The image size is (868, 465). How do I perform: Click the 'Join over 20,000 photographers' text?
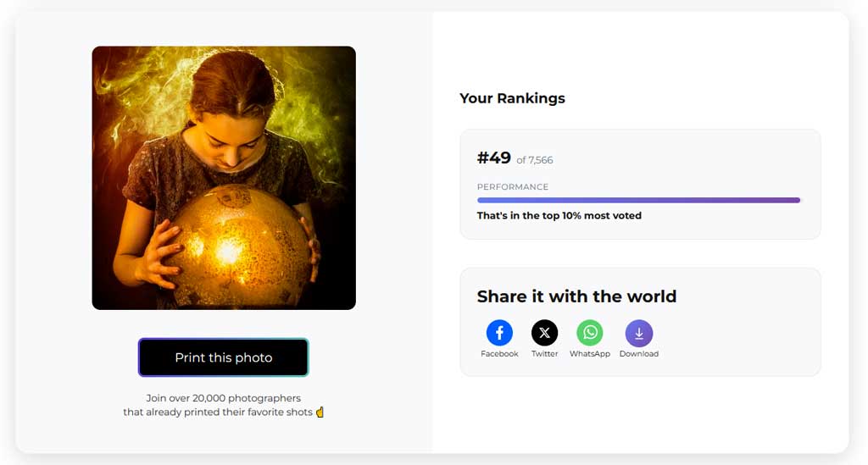click(224, 398)
